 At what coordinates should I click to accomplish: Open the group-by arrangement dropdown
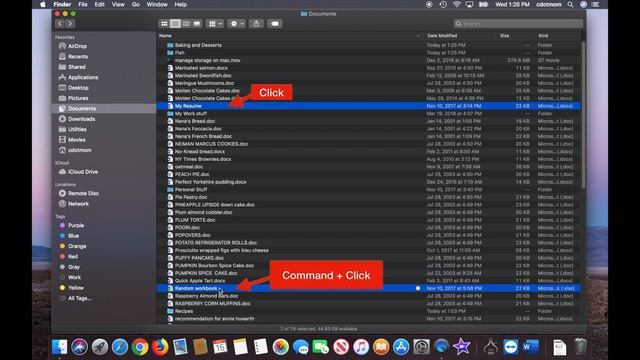click(x=215, y=24)
